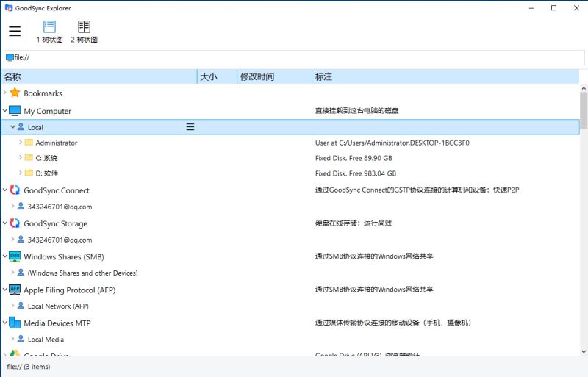Open the hamburger main menu

point(15,31)
